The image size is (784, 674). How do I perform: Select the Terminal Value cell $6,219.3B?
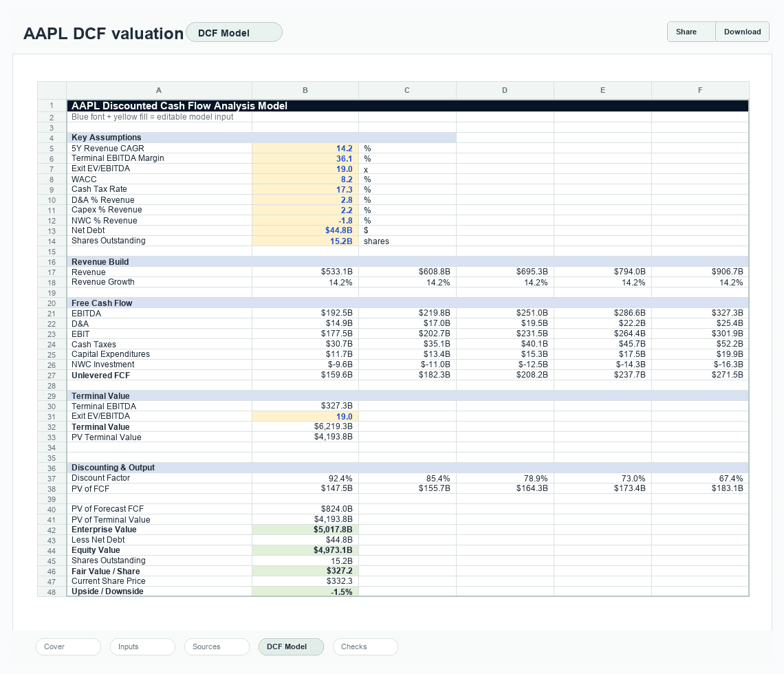305,426
